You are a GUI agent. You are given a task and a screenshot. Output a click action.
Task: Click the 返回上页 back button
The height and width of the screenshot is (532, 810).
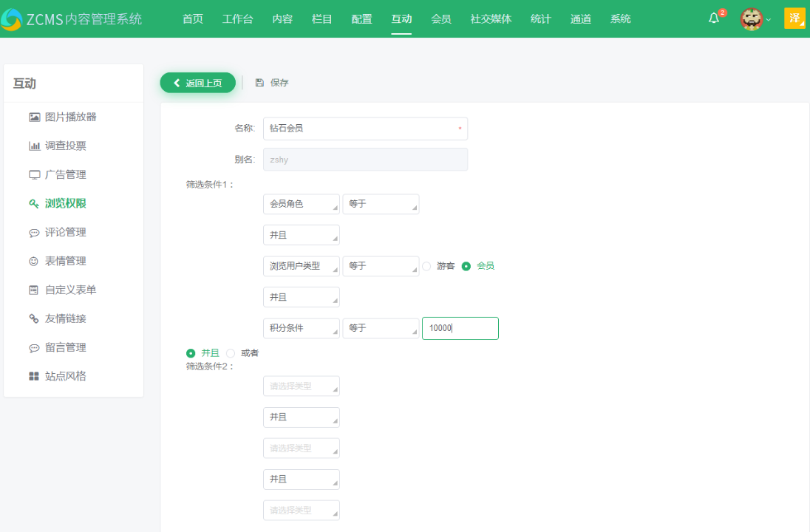(197, 82)
